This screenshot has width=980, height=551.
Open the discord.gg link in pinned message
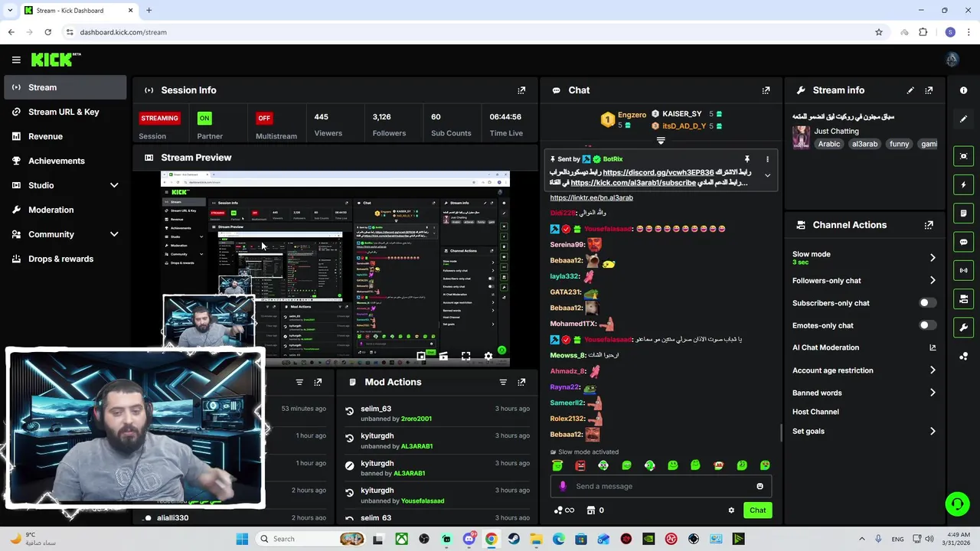658,173
